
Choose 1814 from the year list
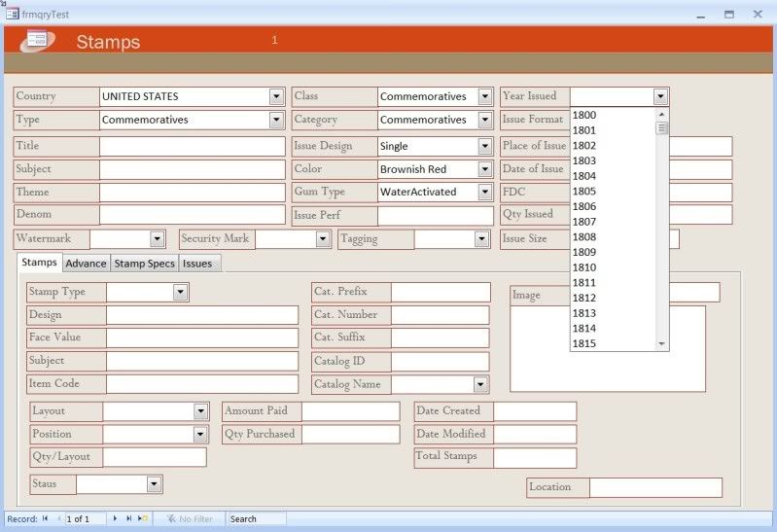click(613, 328)
